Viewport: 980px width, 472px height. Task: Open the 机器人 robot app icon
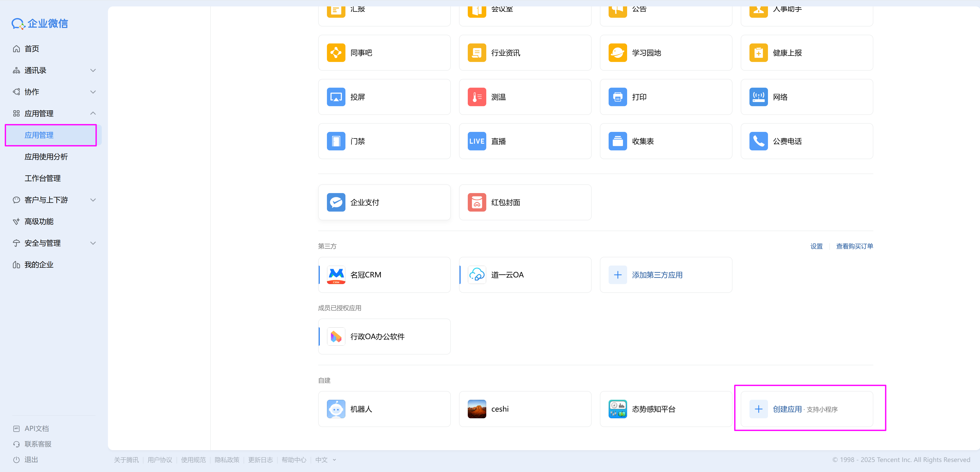tap(336, 409)
